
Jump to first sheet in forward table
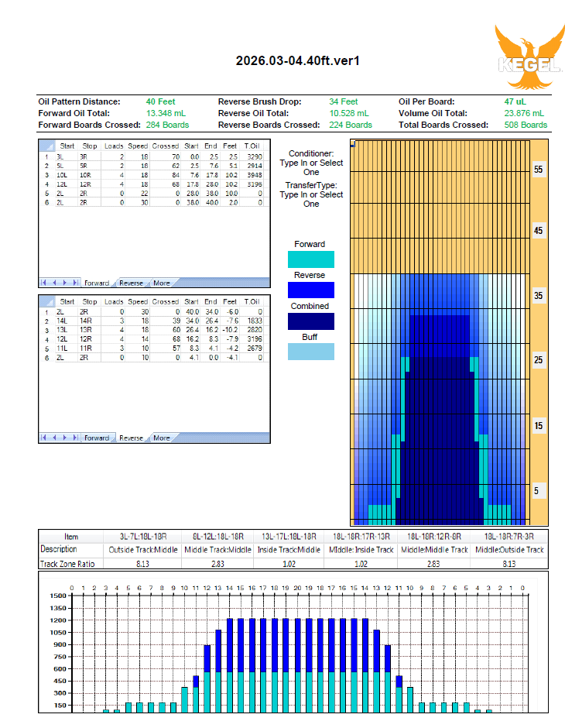pyautogui.click(x=44, y=283)
